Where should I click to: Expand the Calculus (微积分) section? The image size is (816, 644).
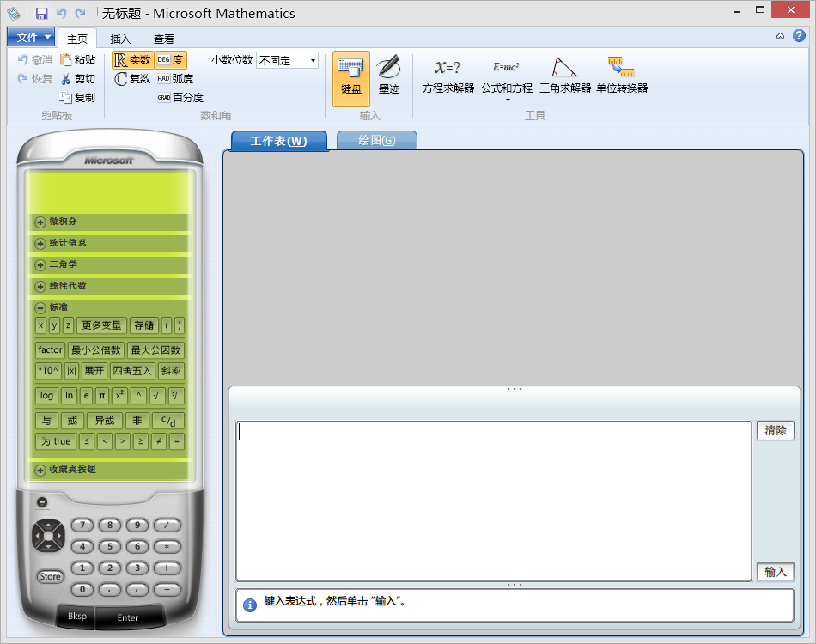coord(40,222)
